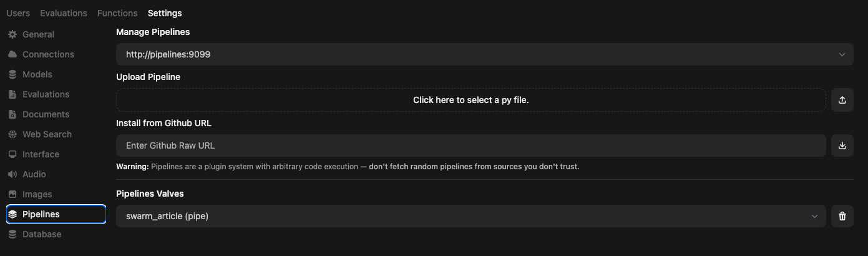The width and height of the screenshot is (868, 256).
Task: Go to the Functions tab
Action: tap(117, 13)
